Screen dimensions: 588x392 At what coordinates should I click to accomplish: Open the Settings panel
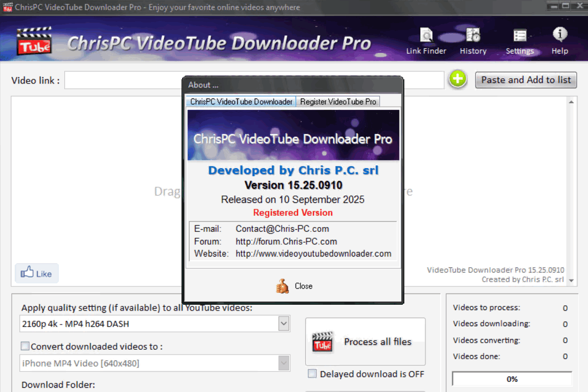520,41
